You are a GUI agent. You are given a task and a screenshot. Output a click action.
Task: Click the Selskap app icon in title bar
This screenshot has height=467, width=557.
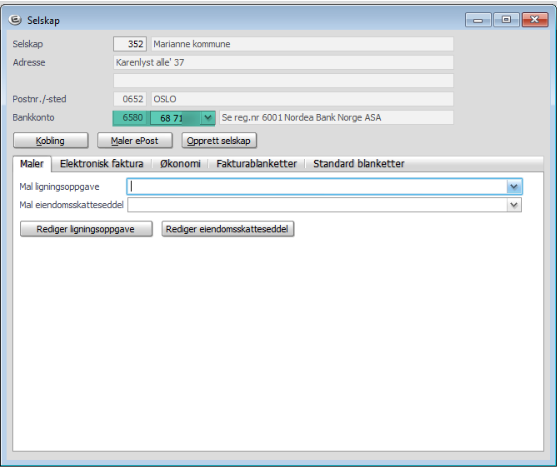[15, 20]
